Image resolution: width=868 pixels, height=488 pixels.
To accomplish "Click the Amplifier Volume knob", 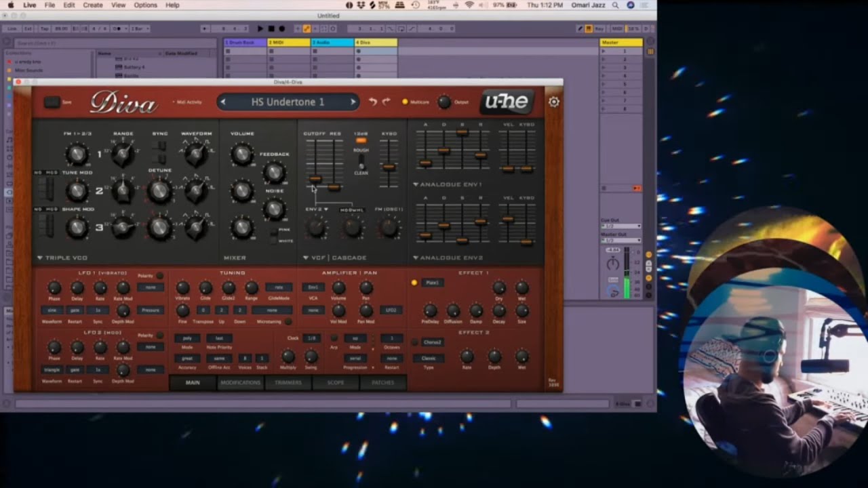I will tap(338, 288).
